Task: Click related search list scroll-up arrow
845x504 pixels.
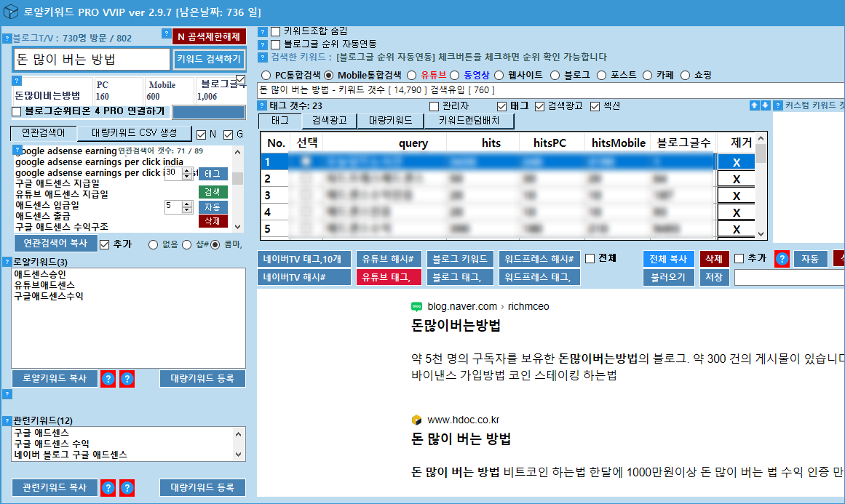Action: tap(238, 153)
